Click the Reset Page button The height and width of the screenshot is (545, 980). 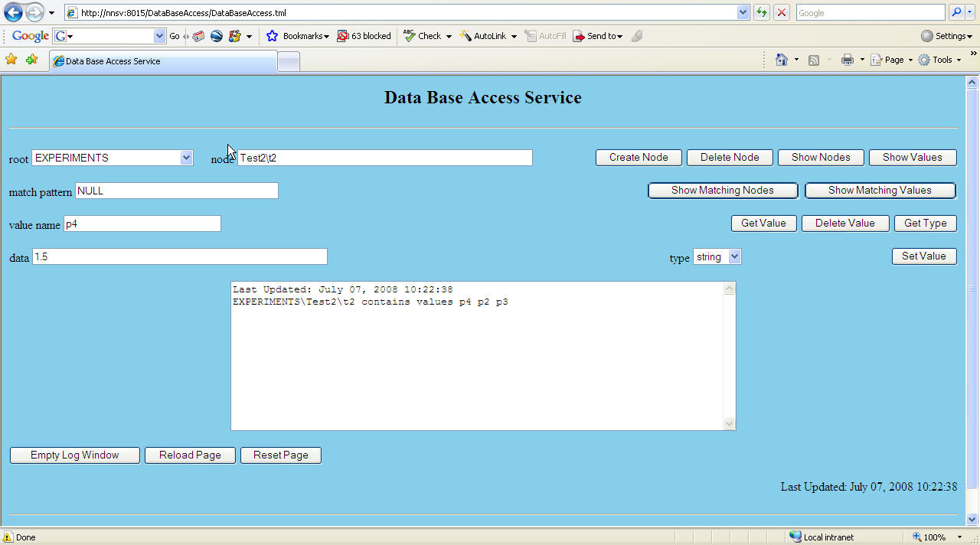(x=281, y=455)
